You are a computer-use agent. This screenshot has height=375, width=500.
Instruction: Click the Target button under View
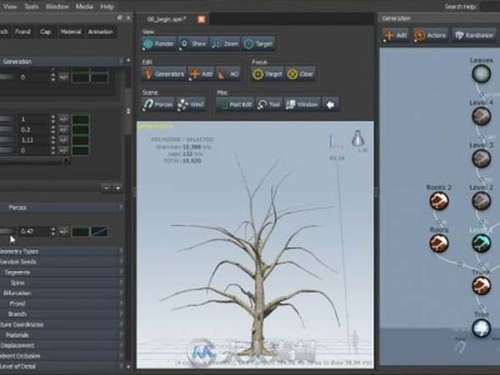(x=258, y=44)
